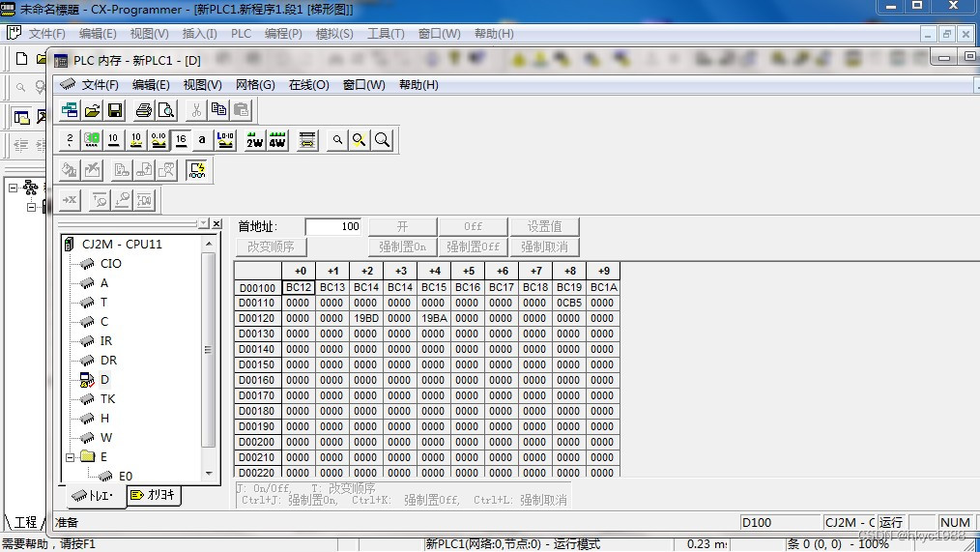Click the compare-with-PLC icon
The width and height of the screenshot is (980, 552).
167,170
